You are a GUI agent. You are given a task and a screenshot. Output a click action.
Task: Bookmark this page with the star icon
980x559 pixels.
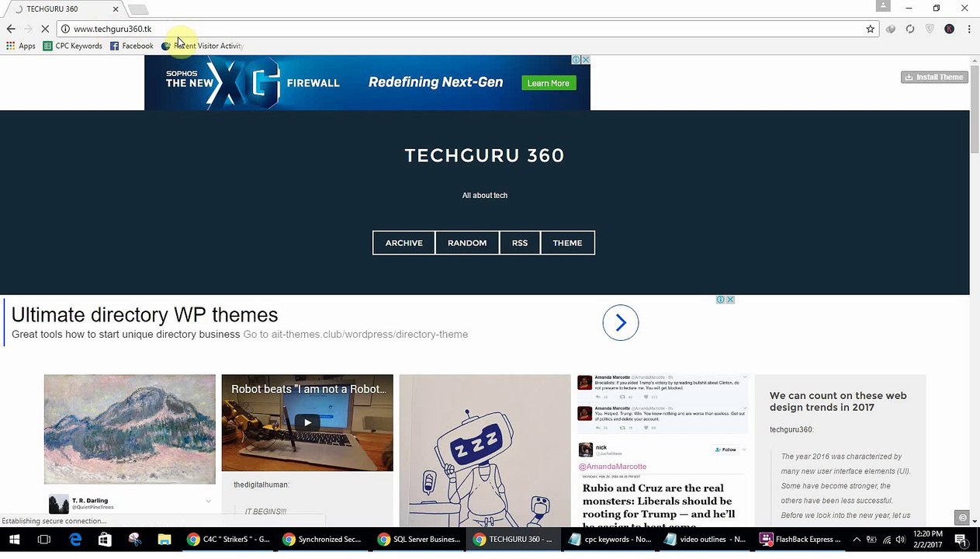[871, 29]
